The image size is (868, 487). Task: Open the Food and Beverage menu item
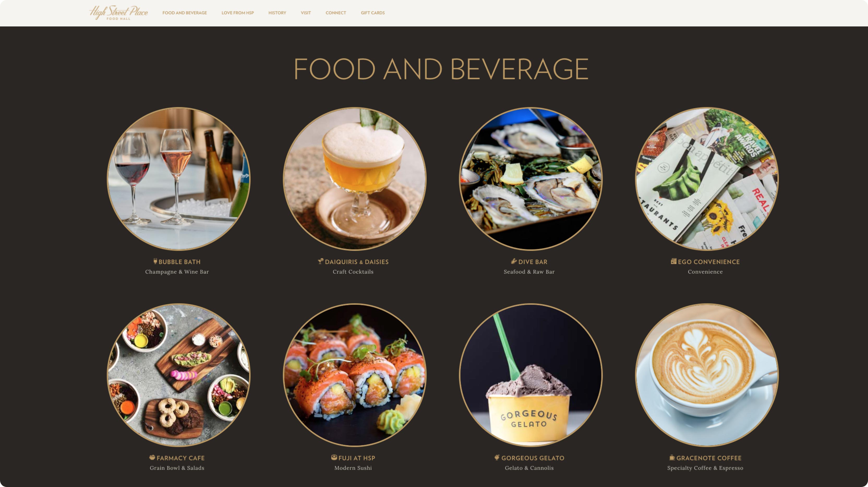coord(185,13)
